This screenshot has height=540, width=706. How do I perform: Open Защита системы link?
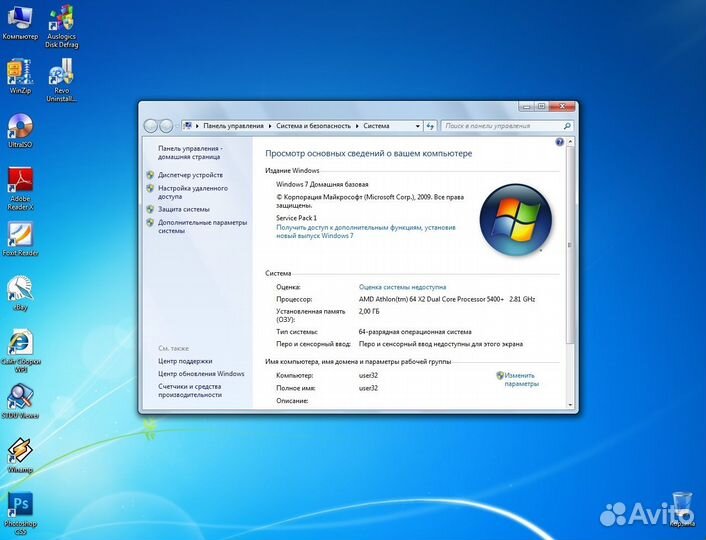(184, 209)
